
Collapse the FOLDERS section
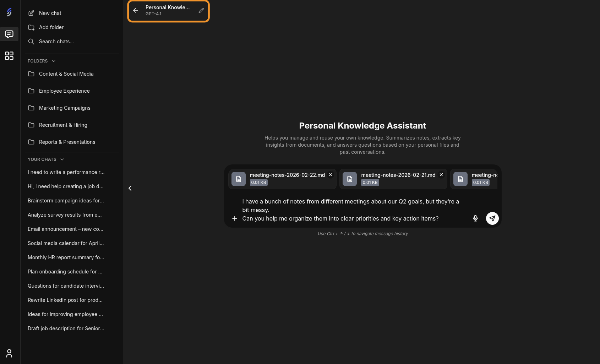pos(53,61)
